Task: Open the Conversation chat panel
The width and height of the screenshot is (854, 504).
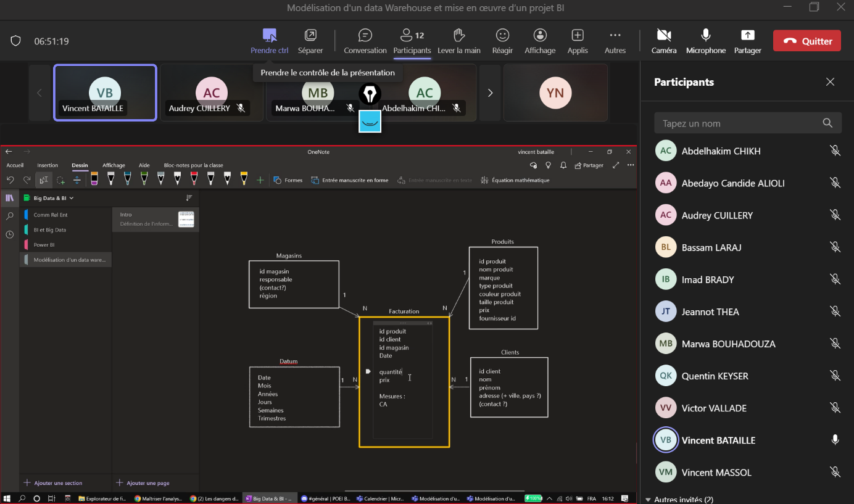Action: (365, 35)
